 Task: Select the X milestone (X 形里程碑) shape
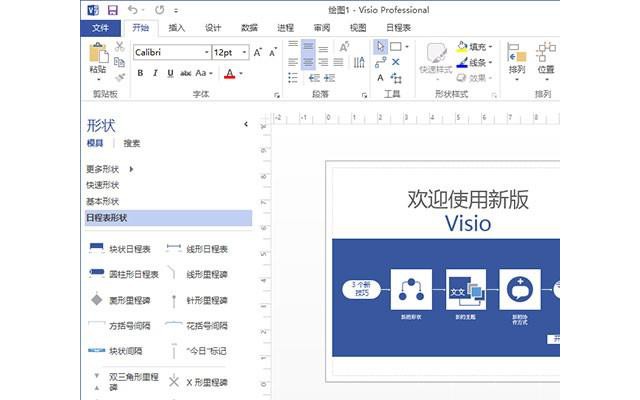coord(198,382)
